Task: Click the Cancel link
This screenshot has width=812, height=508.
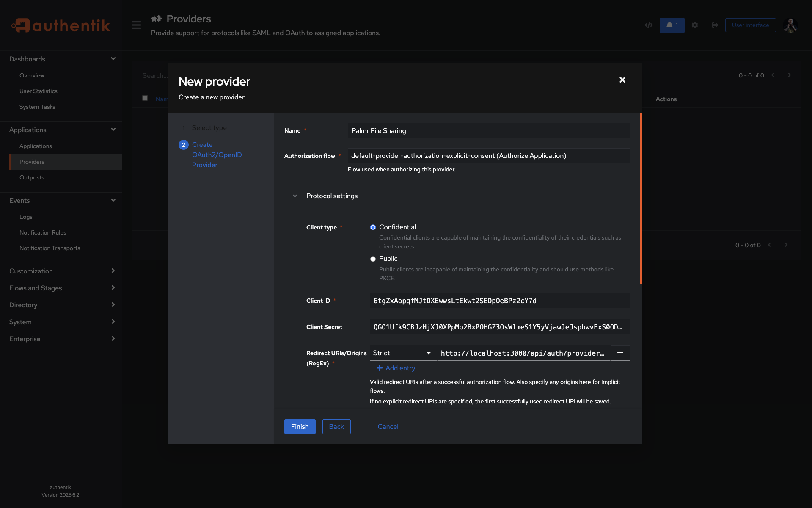Action: click(x=388, y=426)
